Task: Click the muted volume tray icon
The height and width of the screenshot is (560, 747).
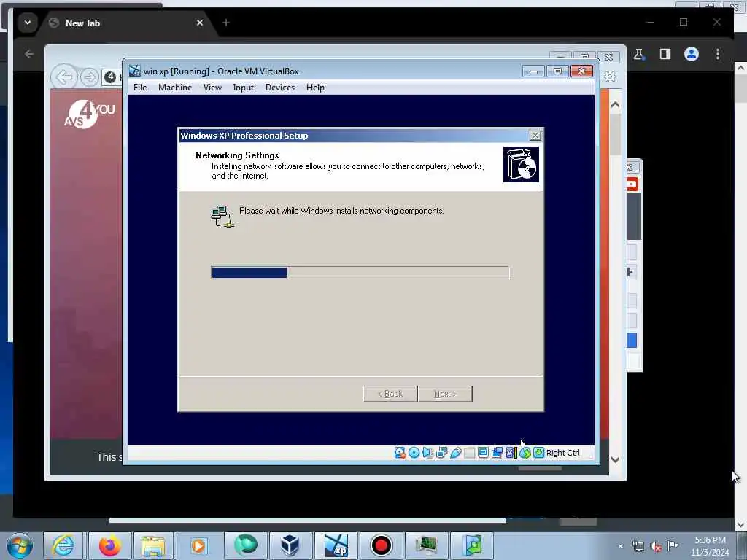Action: tap(656, 546)
